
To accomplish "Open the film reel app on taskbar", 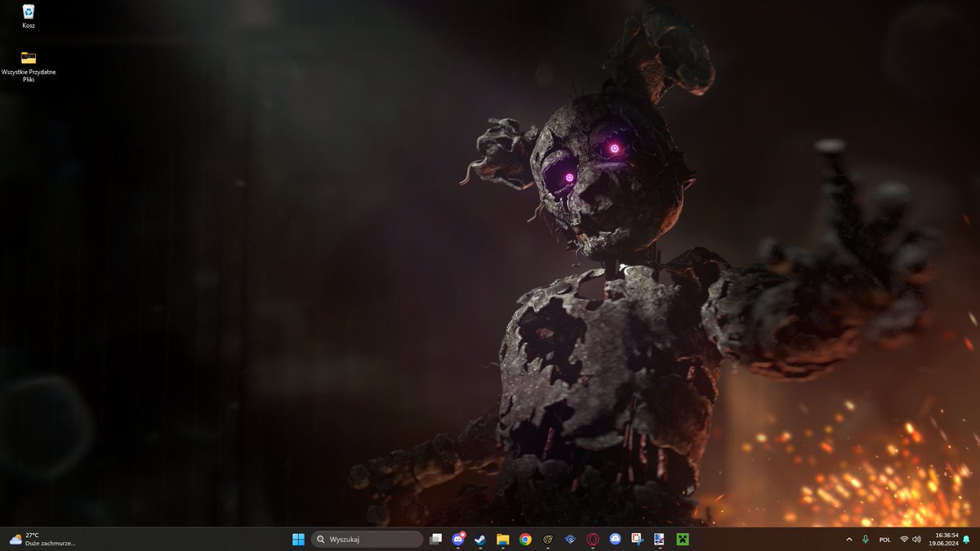I will pyautogui.click(x=548, y=539).
